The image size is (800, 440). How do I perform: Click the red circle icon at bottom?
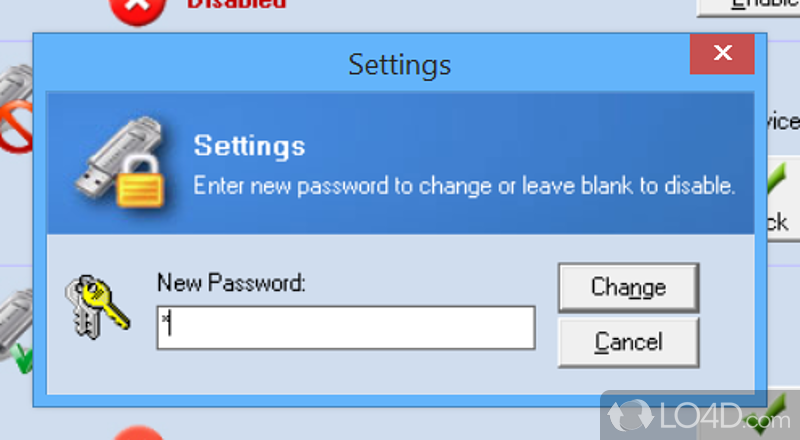pos(137,432)
